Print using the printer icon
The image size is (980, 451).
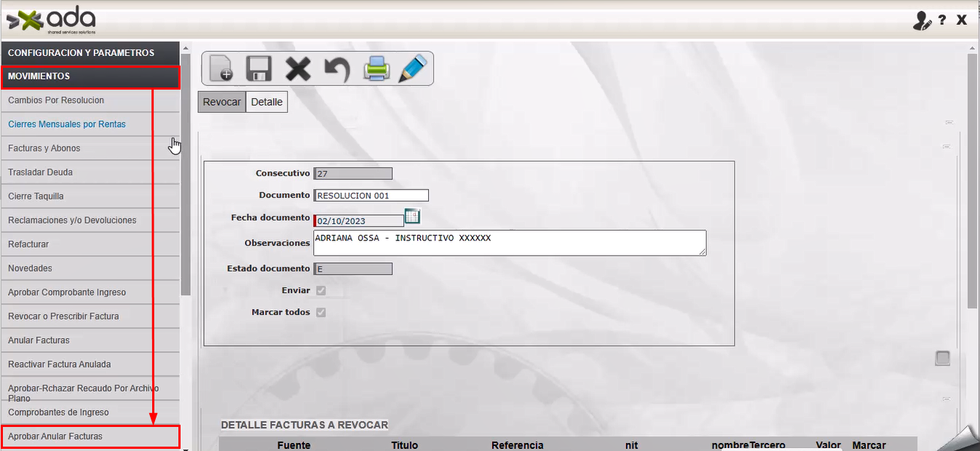pyautogui.click(x=376, y=69)
